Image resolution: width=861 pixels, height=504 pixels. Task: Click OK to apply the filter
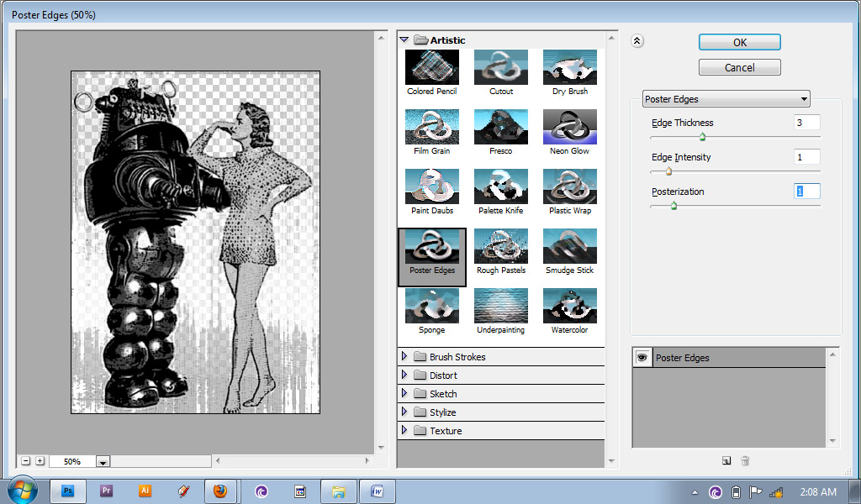click(740, 42)
